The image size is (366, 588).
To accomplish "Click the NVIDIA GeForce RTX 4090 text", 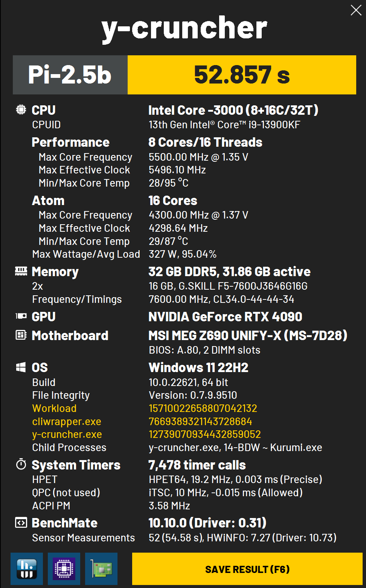I will [225, 317].
